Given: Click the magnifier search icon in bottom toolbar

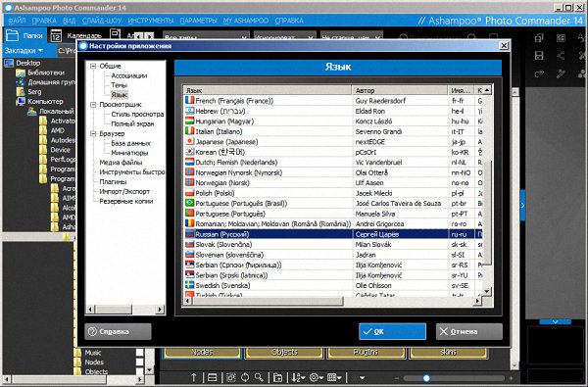Looking at the screenshot, I should tap(259, 377).
